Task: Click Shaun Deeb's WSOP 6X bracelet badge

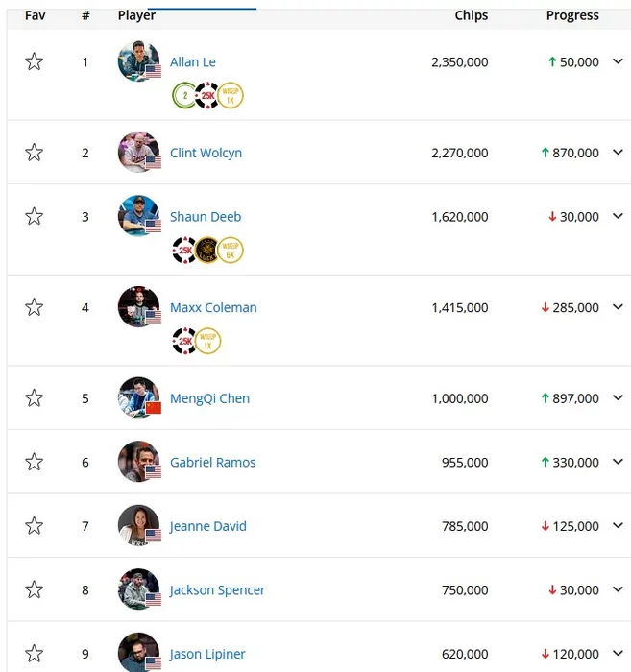Action: click(x=231, y=251)
